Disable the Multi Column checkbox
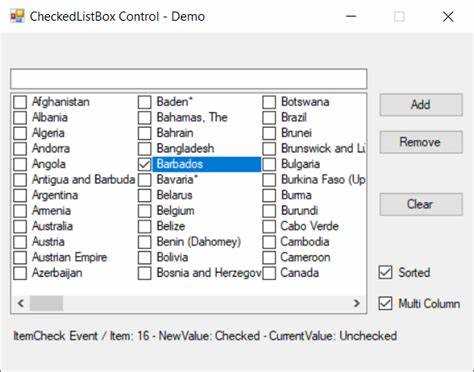Viewport: 474px width, 372px height. 385,303
